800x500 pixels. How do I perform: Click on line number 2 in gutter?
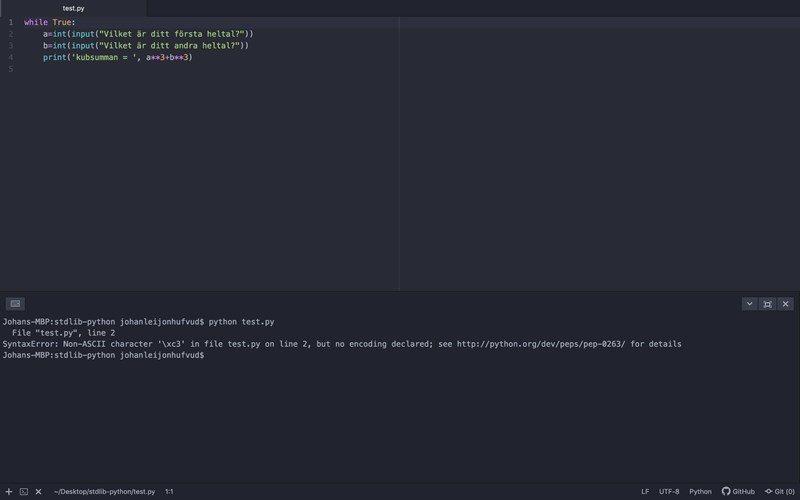coord(11,34)
